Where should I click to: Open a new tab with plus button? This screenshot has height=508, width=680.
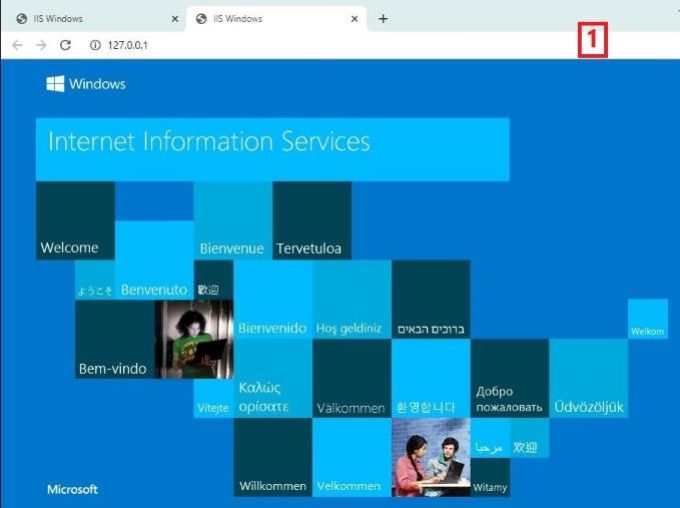(383, 18)
